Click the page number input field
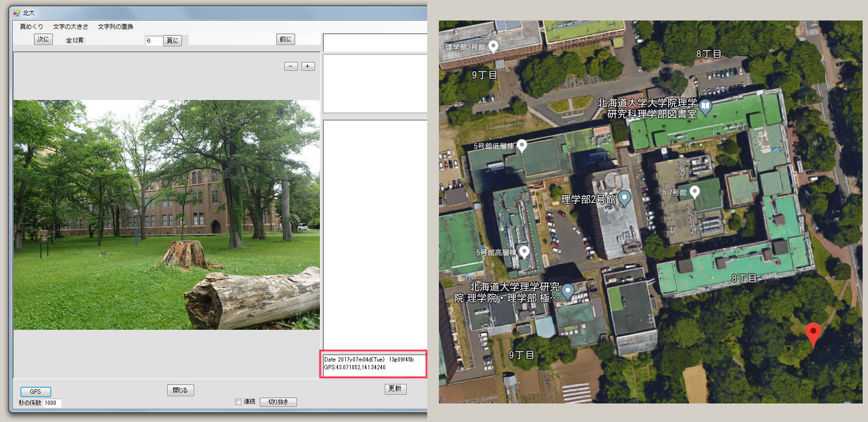Viewport: 868px width, 422px height. [x=153, y=40]
